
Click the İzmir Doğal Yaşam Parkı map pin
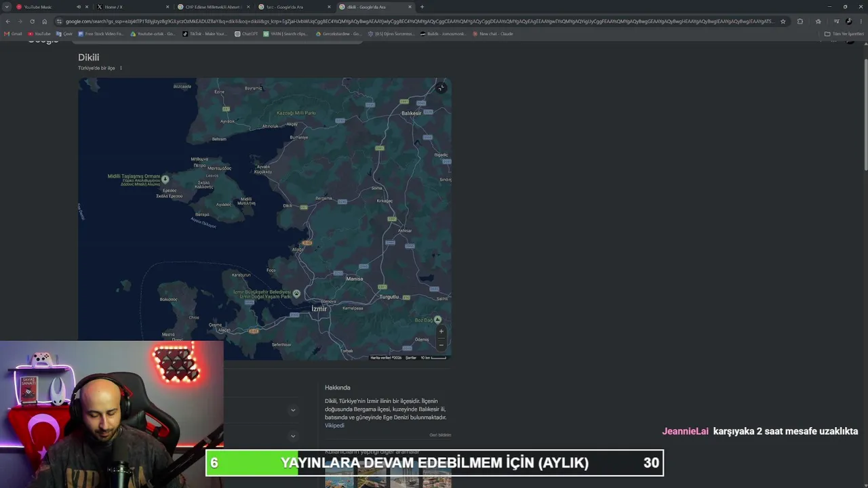(x=296, y=293)
